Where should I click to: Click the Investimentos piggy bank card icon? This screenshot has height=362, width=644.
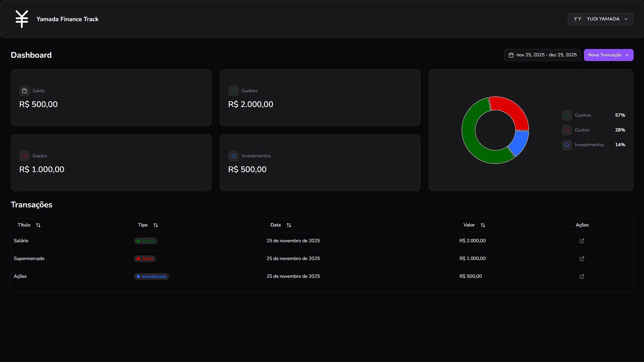pyautogui.click(x=234, y=156)
